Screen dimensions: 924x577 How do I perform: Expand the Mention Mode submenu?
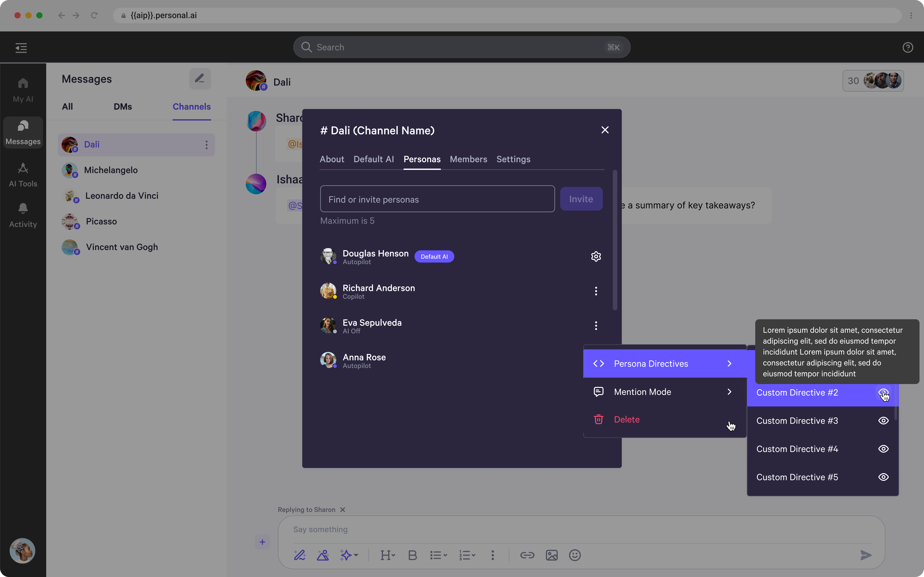click(664, 392)
